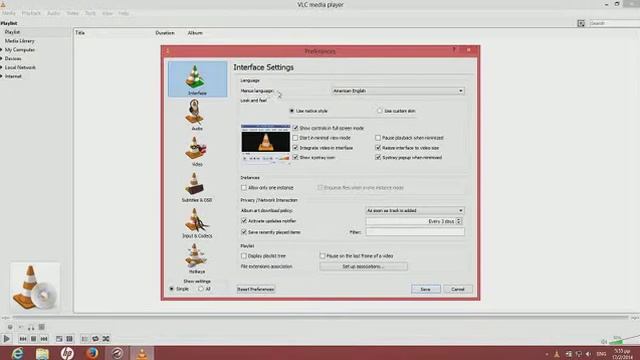Open the Tools menu

90,13
